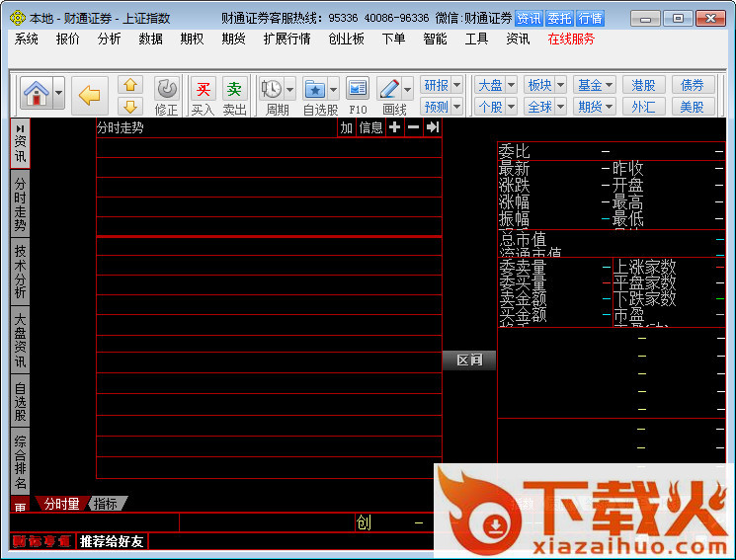The height and width of the screenshot is (560, 736).
Task: Switch to the 技术分析 sidebar tab
Action: 20,272
